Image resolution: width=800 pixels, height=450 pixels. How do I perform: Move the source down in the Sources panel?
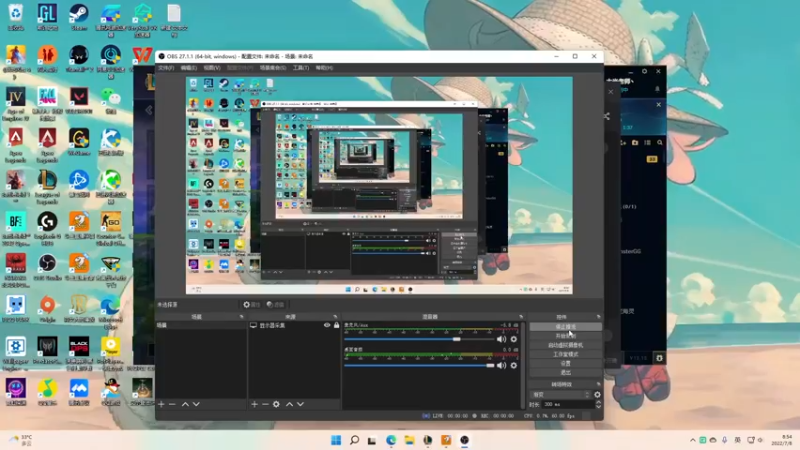300,404
